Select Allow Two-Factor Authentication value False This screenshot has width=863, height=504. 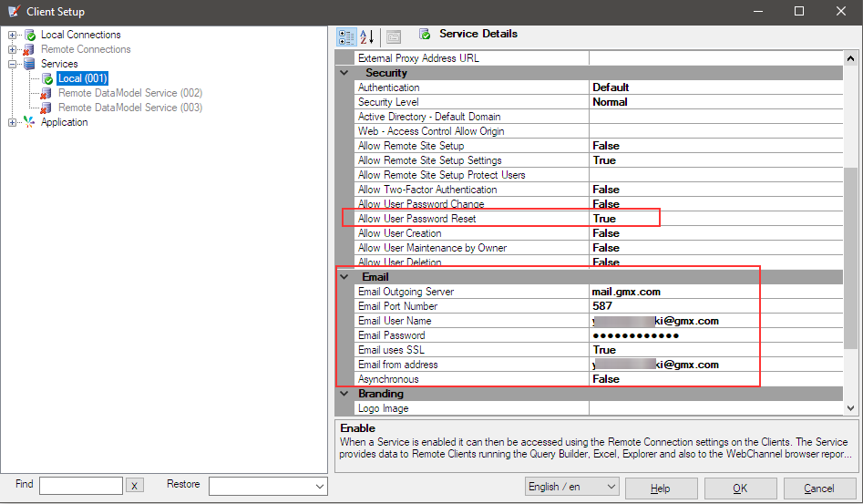pyautogui.click(x=606, y=190)
